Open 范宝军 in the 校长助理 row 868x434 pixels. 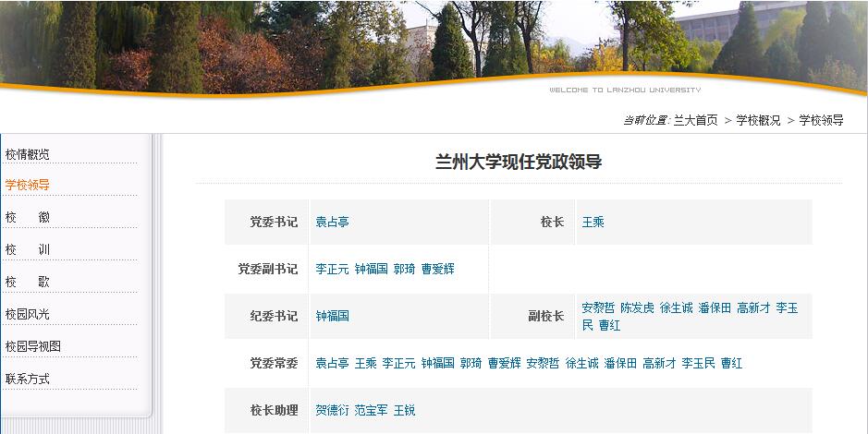pyautogui.click(x=371, y=410)
